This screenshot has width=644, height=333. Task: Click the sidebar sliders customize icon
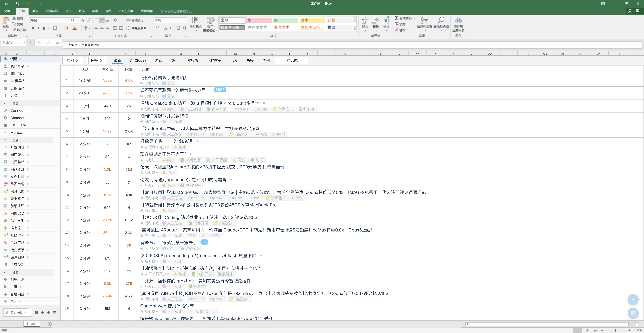[37, 312]
